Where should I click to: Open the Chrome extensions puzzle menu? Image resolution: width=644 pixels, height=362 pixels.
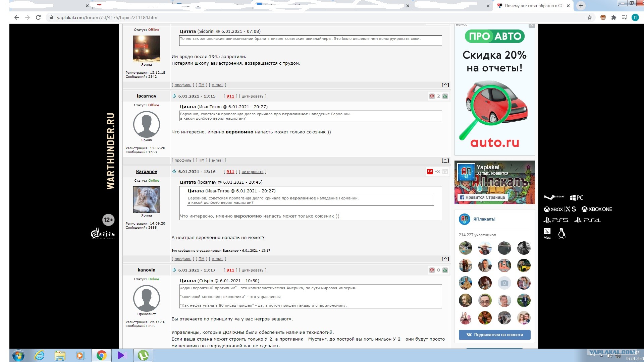614,17
